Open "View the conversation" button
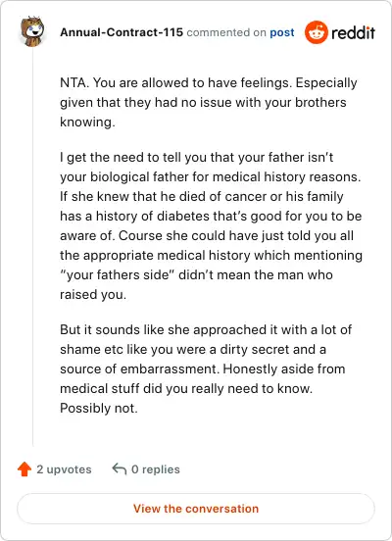The width and height of the screenshot is (392, 541). [196, 509]
